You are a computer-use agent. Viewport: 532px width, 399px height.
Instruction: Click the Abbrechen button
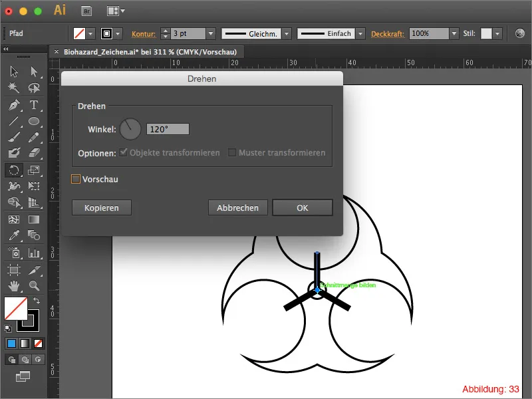point(237,207)
